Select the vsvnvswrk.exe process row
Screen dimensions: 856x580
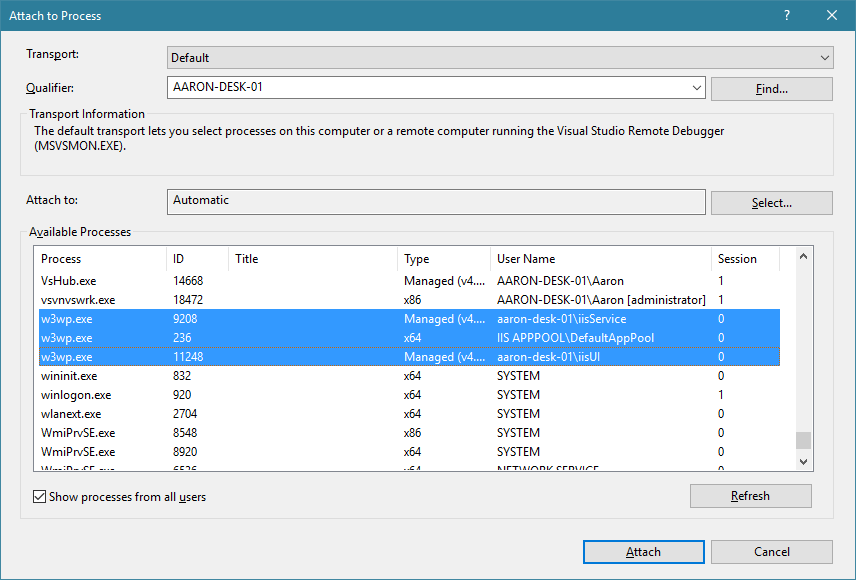[409, 300]
